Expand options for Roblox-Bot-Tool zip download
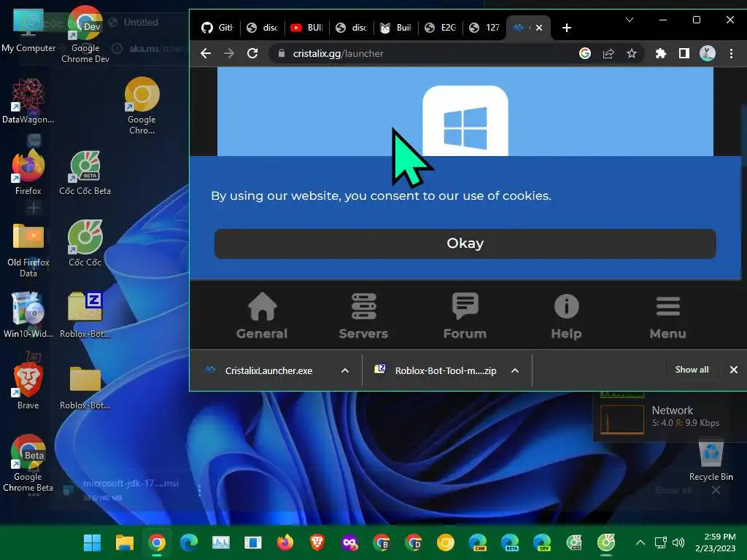 pos(515,370)
